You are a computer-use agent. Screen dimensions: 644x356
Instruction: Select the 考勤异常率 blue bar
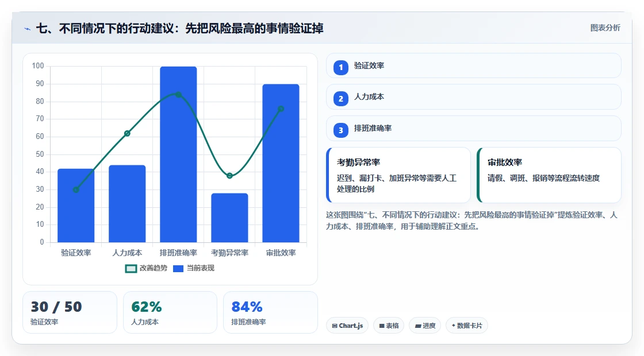tap(229, 218)
